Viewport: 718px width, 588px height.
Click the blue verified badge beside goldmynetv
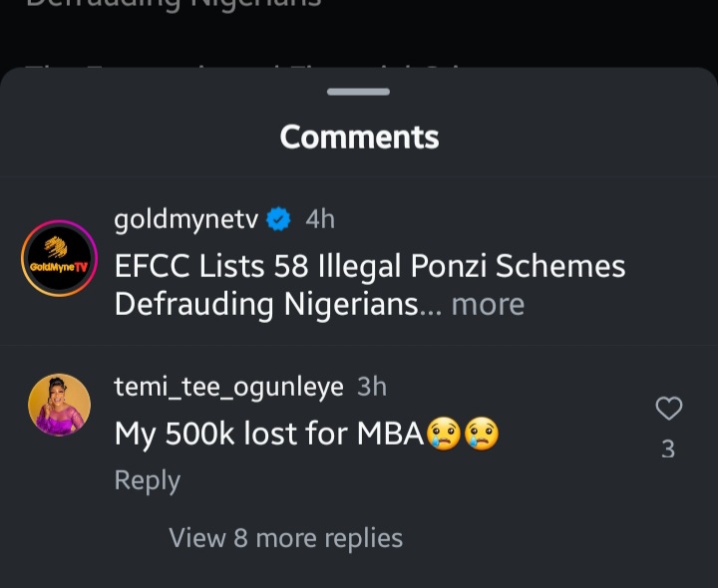pyautogui.click(x=279, y=219)
